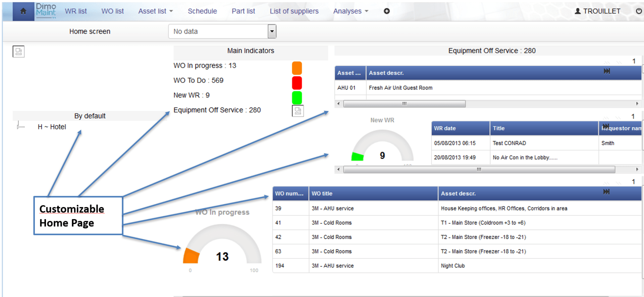Click the New WR grid horizontal scrollbar thumb
This screenshot has width=644, height=297.
479,169
